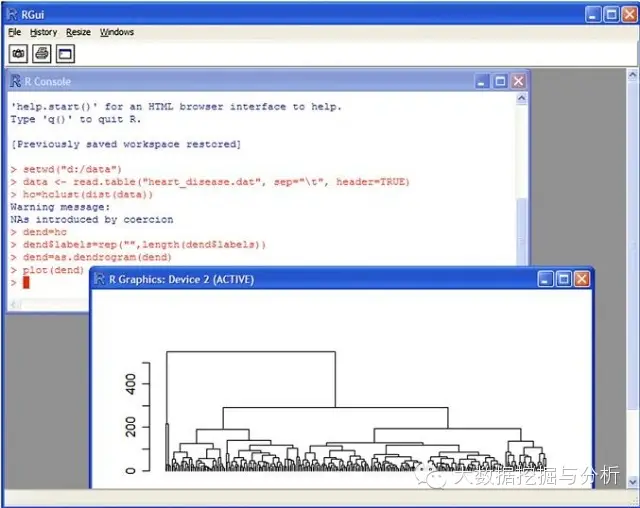Click the RGui application logo icon
Screen dimensions: 640x508
pyautogui.click(x=12, y=15)
